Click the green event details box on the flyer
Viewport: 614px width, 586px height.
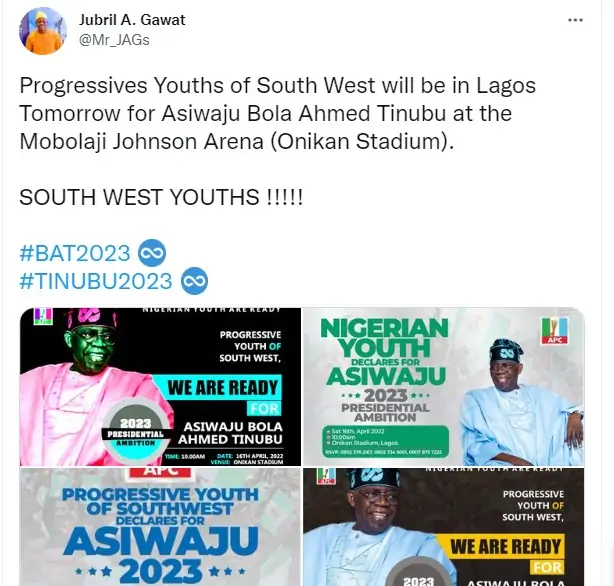386,442
